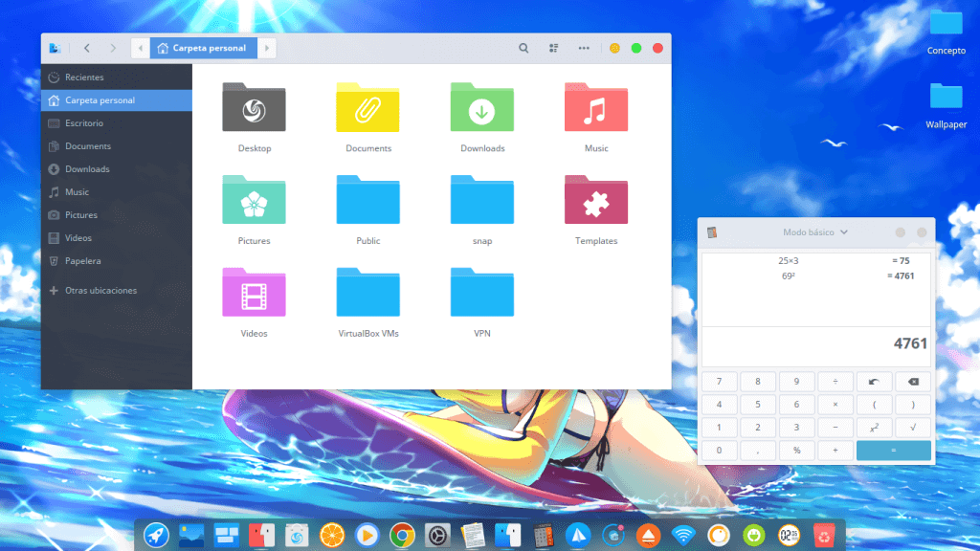Click the path bar left scroll arrow
The height and width of the screenshot is (551, 980).
coord(140,48)
